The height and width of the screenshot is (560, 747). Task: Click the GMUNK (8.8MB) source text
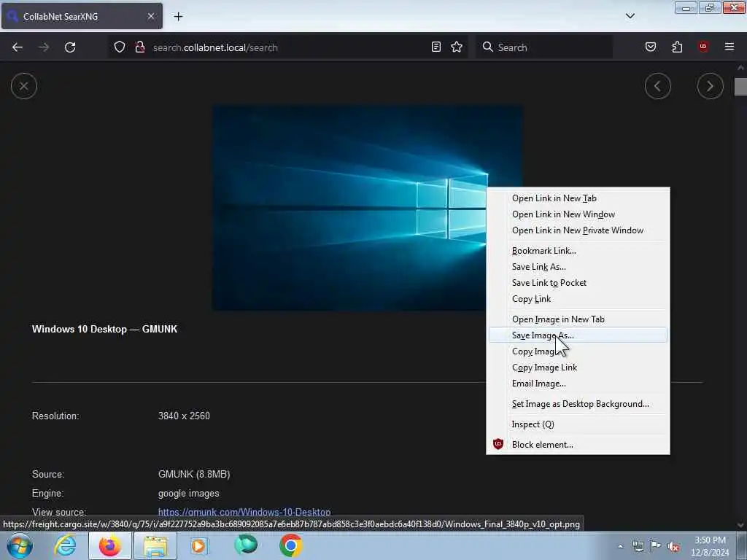pos(194,474)
